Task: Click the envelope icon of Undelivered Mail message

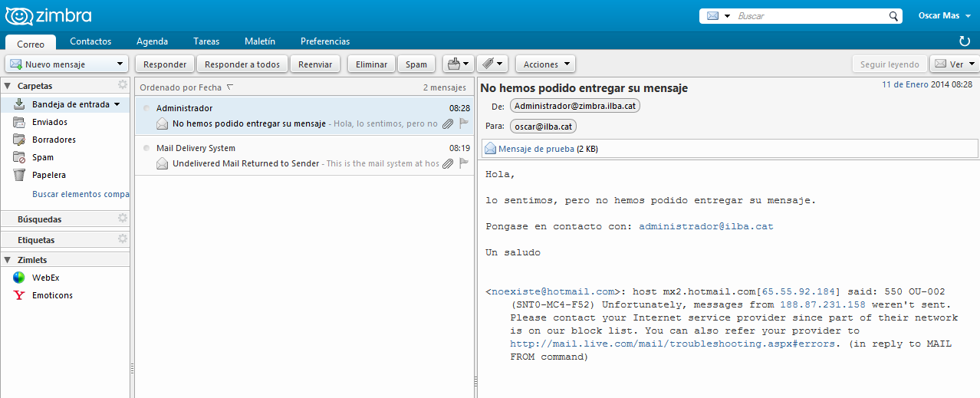Action: click(x=162, y=163)
